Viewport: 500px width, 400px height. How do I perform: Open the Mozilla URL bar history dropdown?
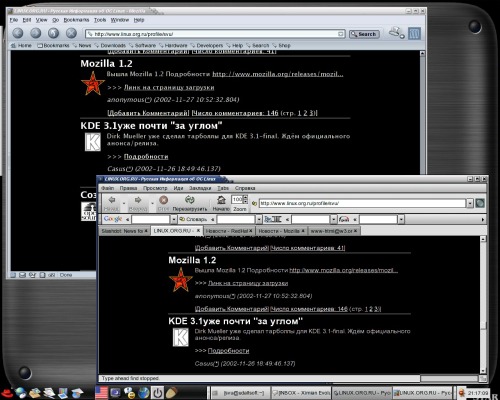tap(341, 34)
